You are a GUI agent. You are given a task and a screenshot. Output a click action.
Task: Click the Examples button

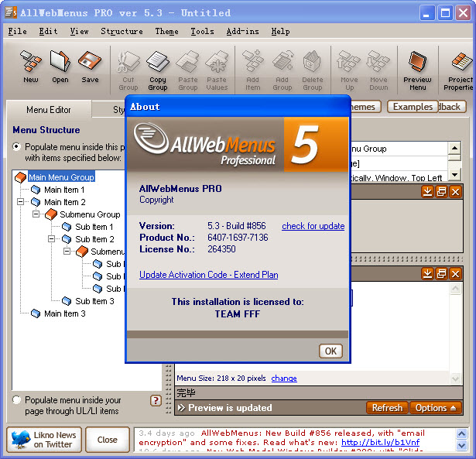pyautogui.click(x=413, y=107)
